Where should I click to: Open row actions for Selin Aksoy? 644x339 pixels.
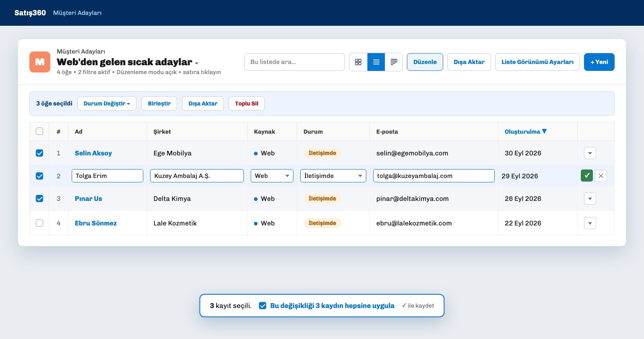pos(590,153)
